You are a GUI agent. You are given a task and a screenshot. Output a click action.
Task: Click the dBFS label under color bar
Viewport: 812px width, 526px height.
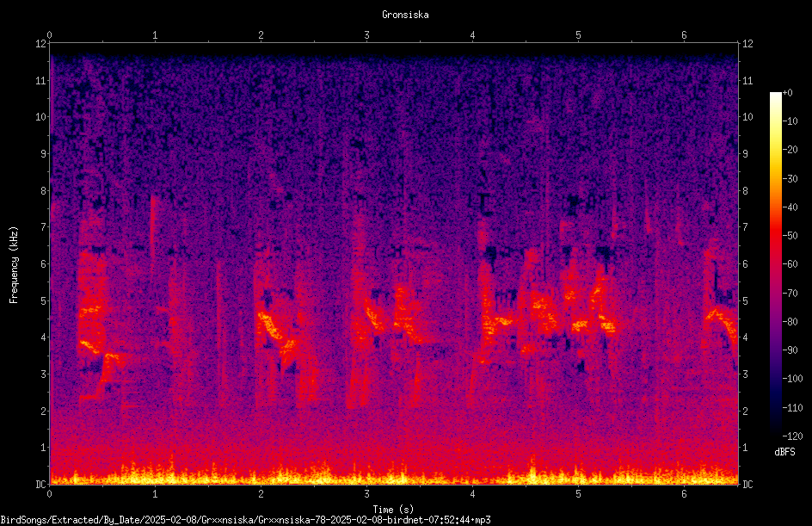(x=784, y=452)
